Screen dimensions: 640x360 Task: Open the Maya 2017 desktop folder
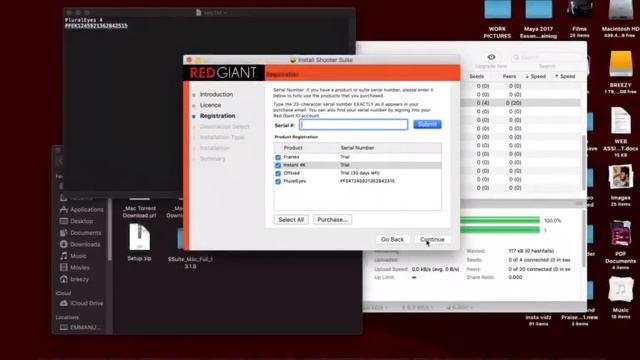coord(538,19)
